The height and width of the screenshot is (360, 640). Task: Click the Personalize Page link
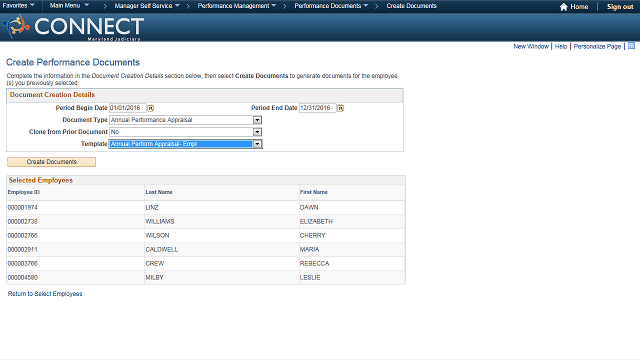(x=597, y=47)
